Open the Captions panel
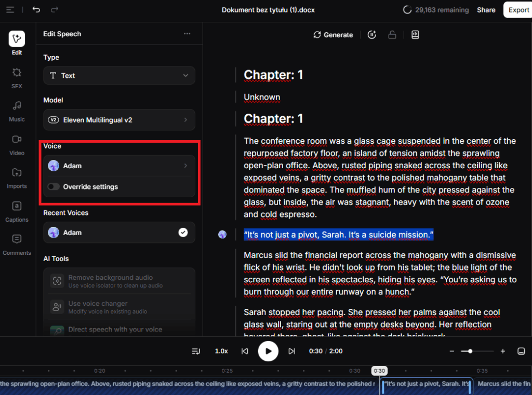This screenshot has width=532, height=395. click(x=17, y=211)
